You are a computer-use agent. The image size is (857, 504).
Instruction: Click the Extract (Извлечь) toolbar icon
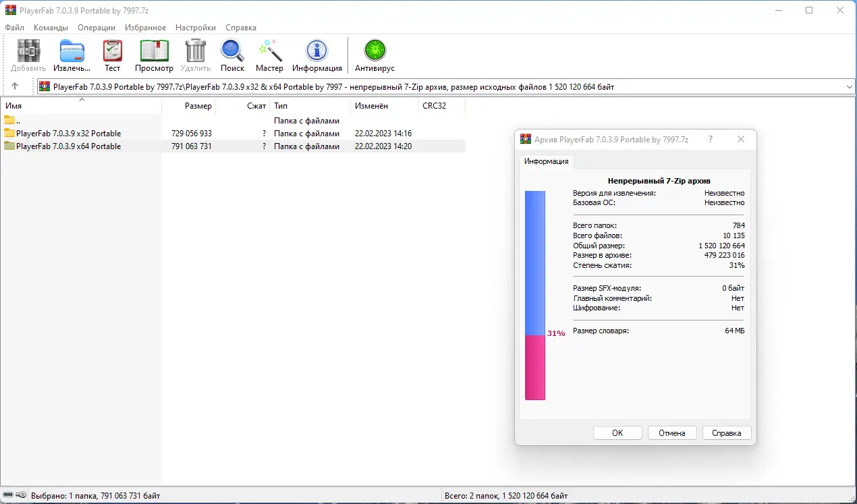point(72,51)
